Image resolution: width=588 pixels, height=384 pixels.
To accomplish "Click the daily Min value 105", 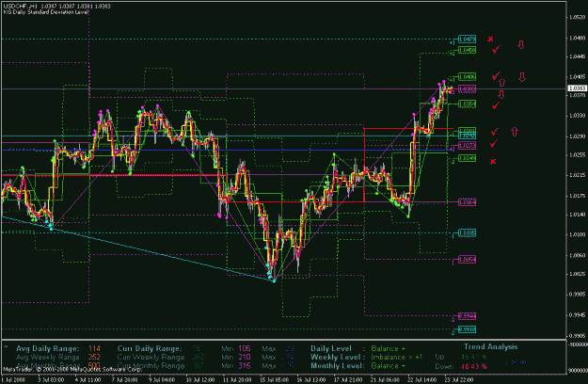I will (x=244, y=348).
